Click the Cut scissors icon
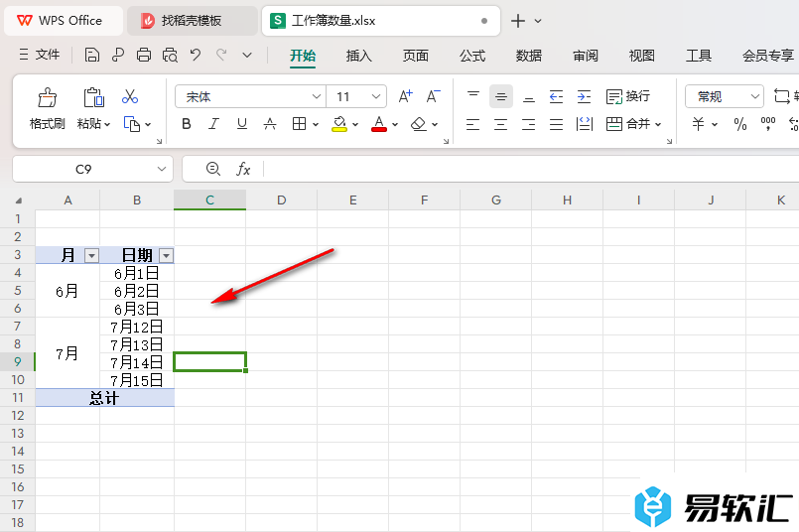Screen dimensions: 799x532 (x=130, y=96)
